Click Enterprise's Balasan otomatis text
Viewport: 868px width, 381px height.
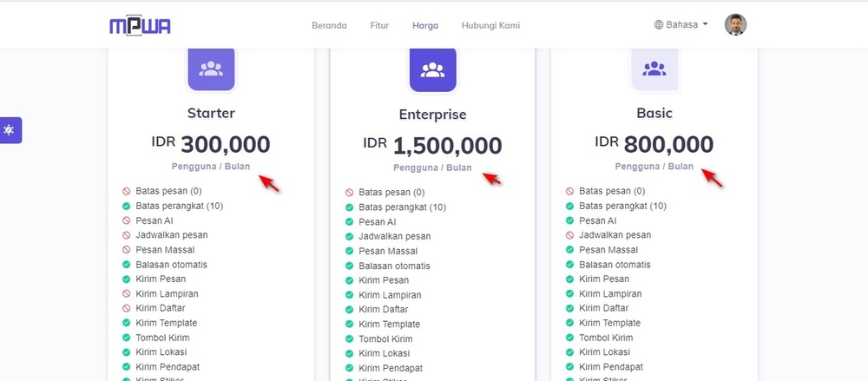[394, 266]
